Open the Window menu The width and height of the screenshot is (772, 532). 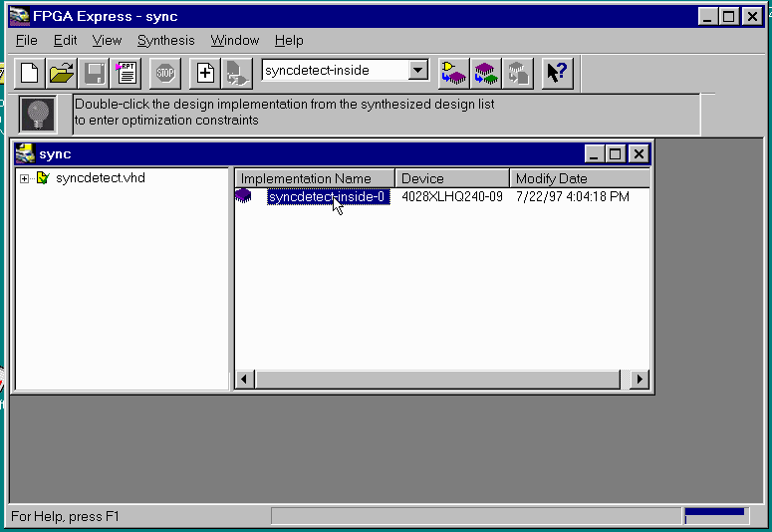click(234, 41)
